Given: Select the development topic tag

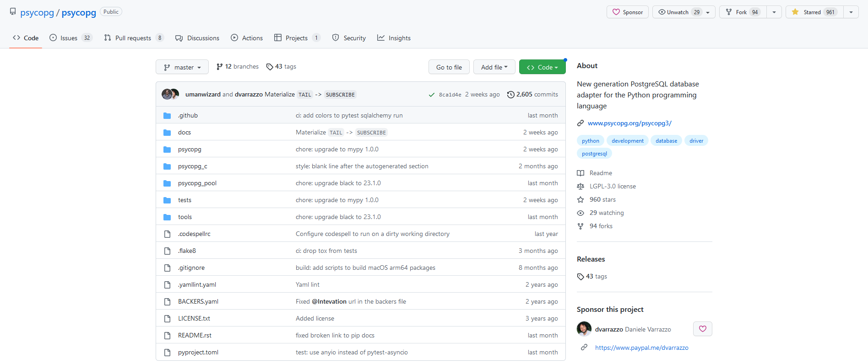Looking at the screenshot, I should (x=628, y=141).
